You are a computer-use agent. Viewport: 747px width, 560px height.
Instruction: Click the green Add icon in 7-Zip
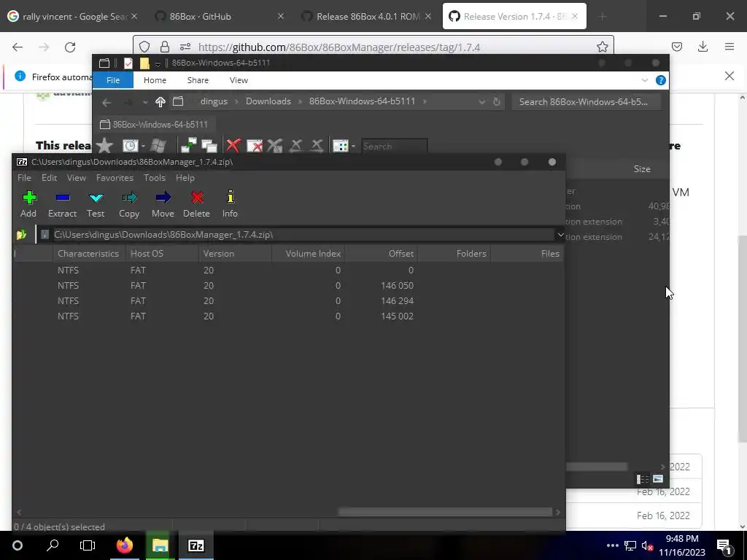pyautogui.click(x=29, y=197)
